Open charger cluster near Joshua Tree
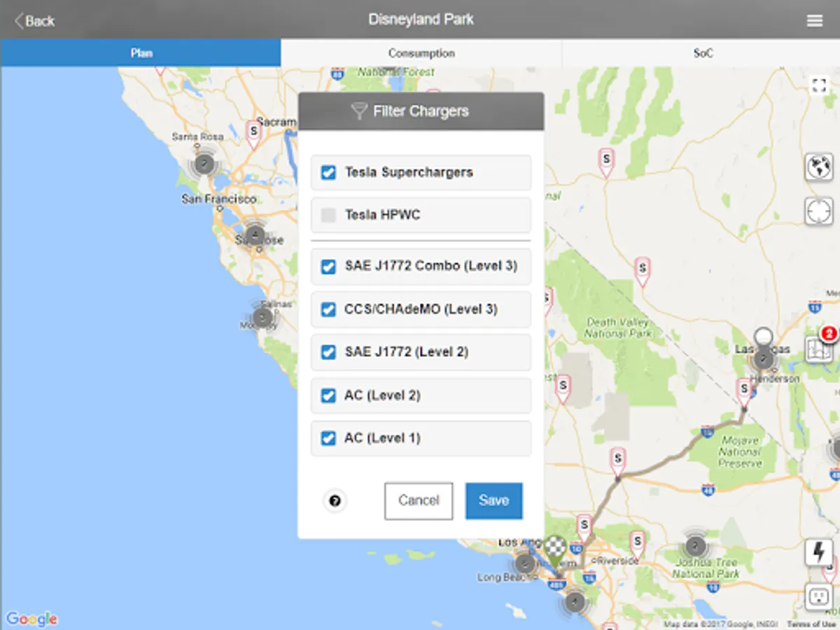The image size is (840, 630). pyautogui.click(x=694, y=545)
